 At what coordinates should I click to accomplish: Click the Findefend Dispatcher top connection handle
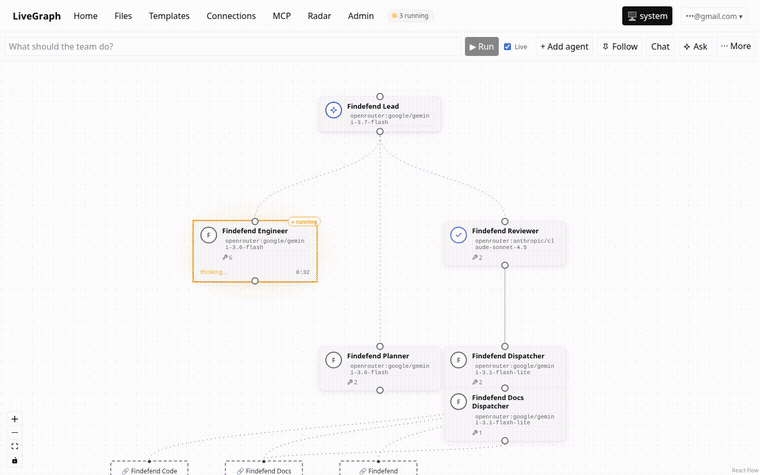pos(505,347)
